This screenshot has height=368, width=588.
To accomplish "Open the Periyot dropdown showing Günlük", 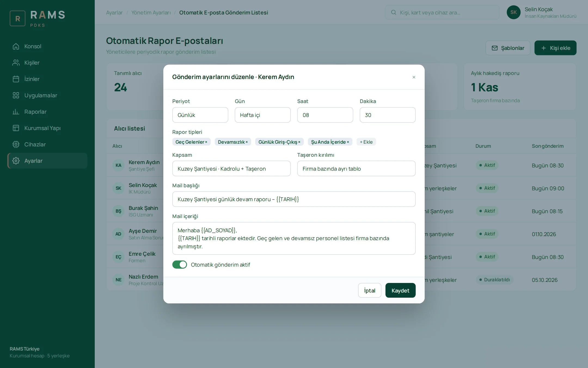I will coord(200,115).
